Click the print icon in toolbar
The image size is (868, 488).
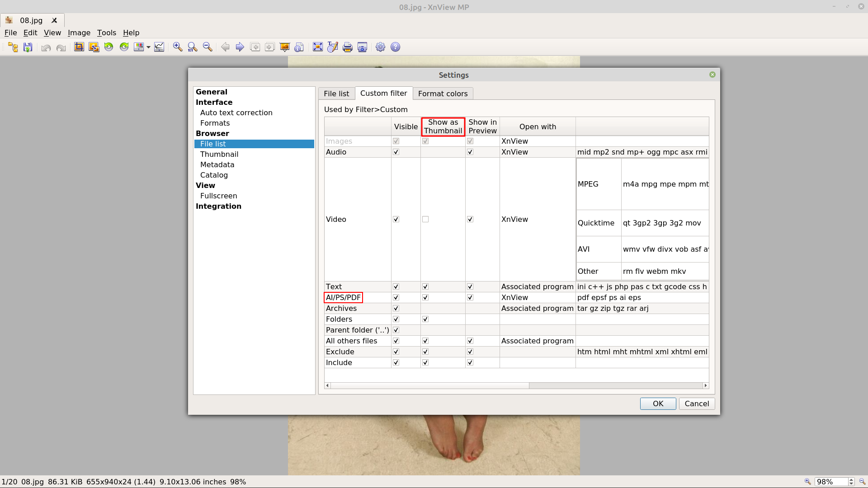click(347, 47)
